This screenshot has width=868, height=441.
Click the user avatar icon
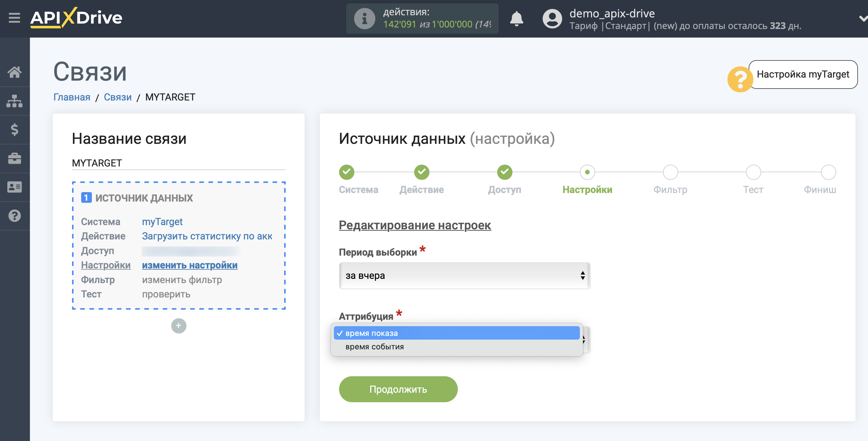[552, 19]
